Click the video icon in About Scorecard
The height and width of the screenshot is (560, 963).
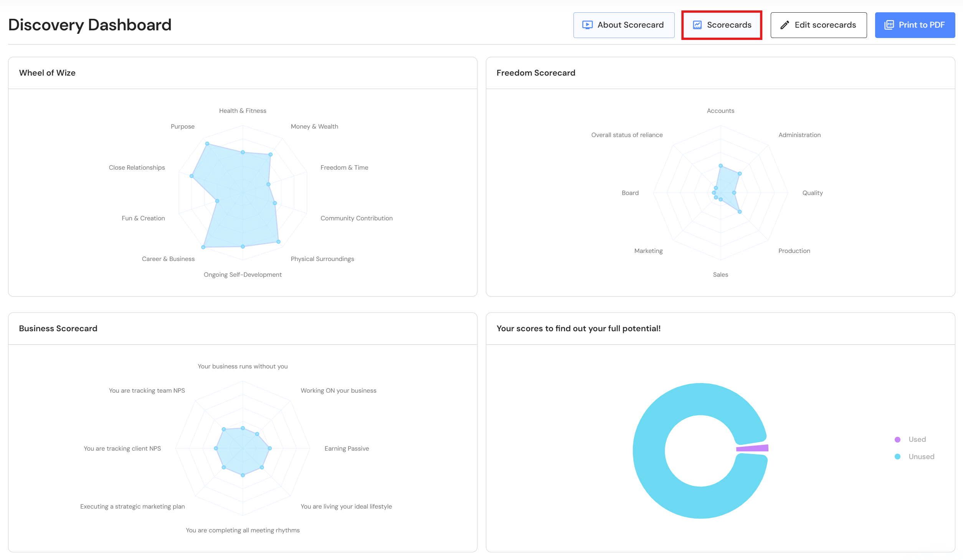[587, 25]
